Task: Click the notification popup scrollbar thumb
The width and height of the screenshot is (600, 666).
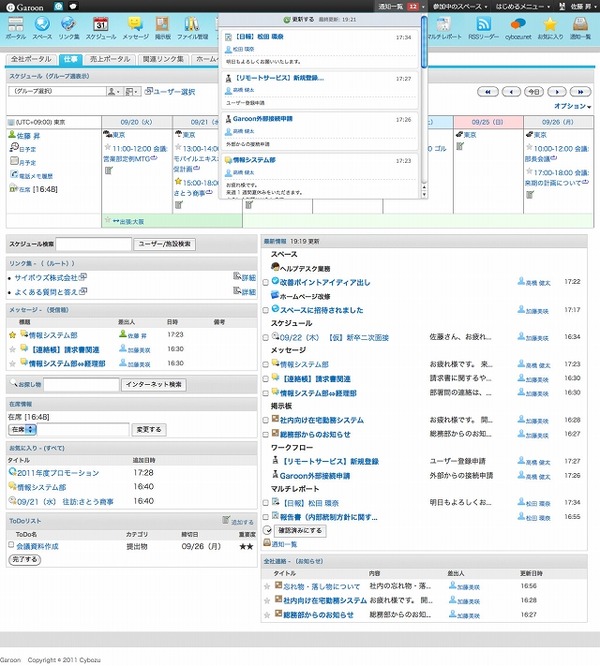Action: pyautogui.click(x=424, y=42)
